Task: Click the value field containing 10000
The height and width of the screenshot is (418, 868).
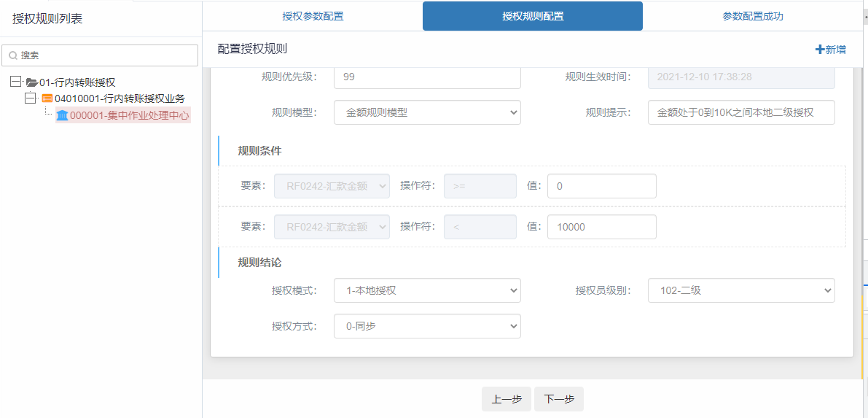Action: (602, 227)
